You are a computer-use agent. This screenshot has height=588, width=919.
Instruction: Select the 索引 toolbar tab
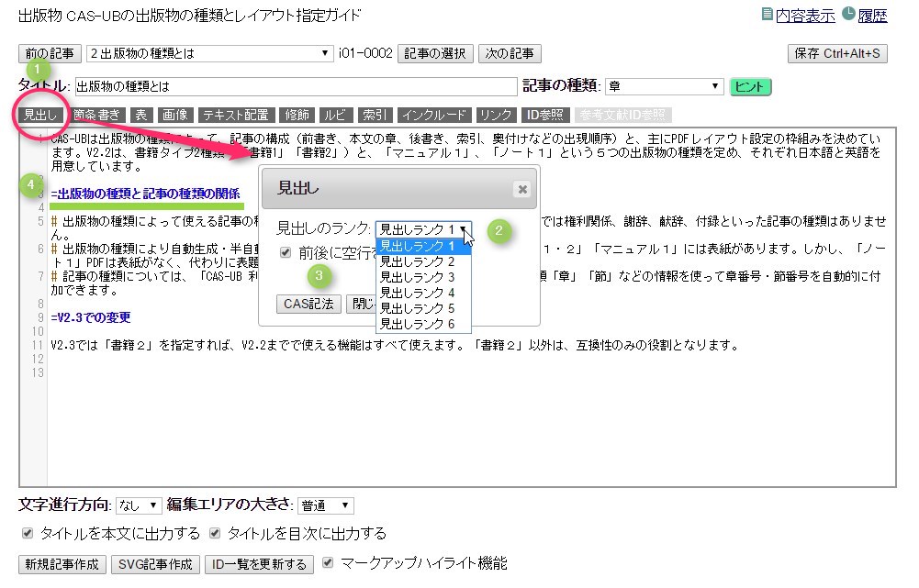click(x=375, y=115)
